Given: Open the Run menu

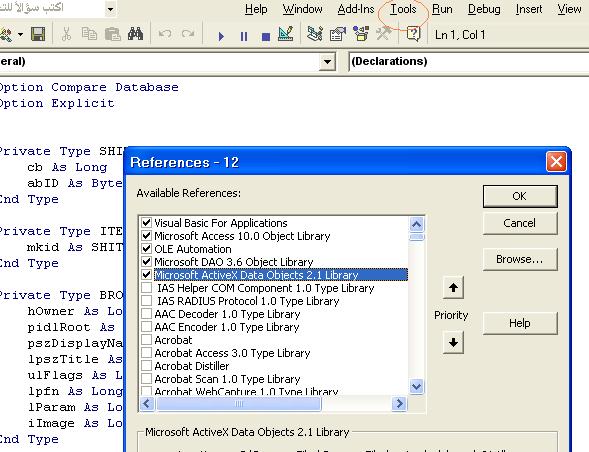Looking at the screenshot, I should pos(442,9).
